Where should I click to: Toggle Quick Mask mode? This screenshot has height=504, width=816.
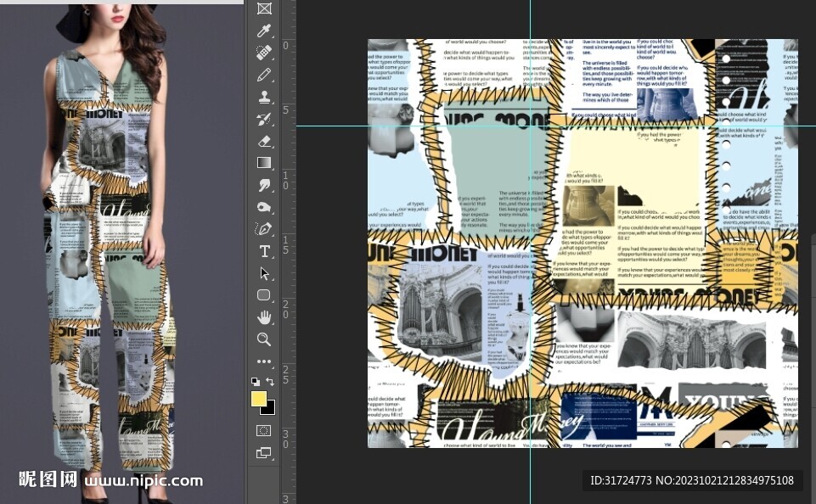[264, 431]
